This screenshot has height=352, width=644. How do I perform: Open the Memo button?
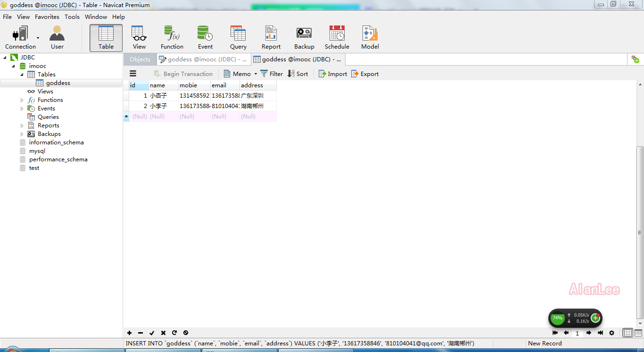pyautogui.click(x=237, y=74)
